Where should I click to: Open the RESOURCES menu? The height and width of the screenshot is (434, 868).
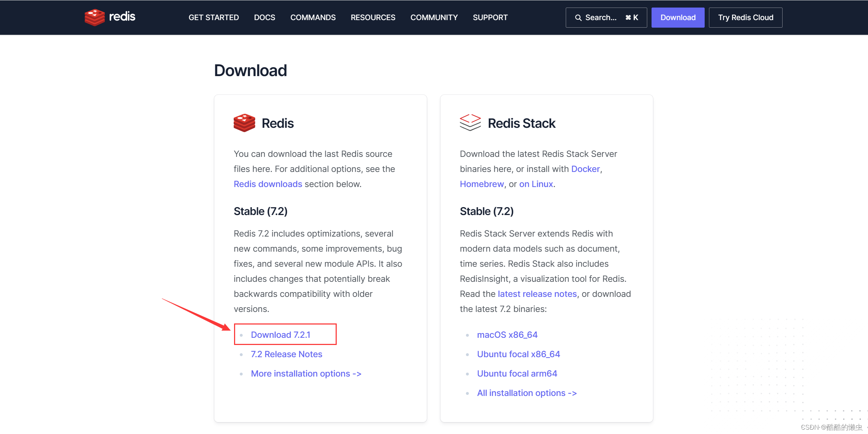click(373, 18)
